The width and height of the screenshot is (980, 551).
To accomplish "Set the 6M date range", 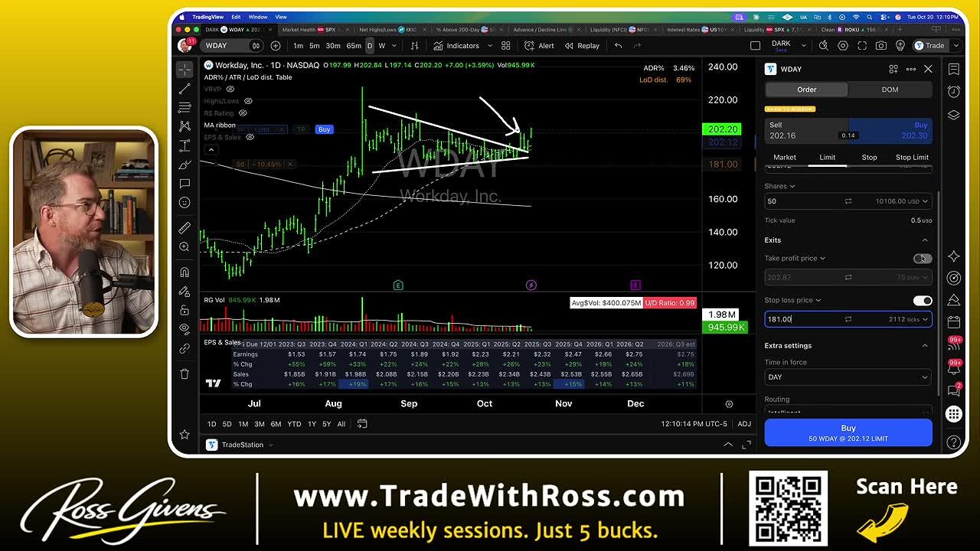I will (276, 424).
